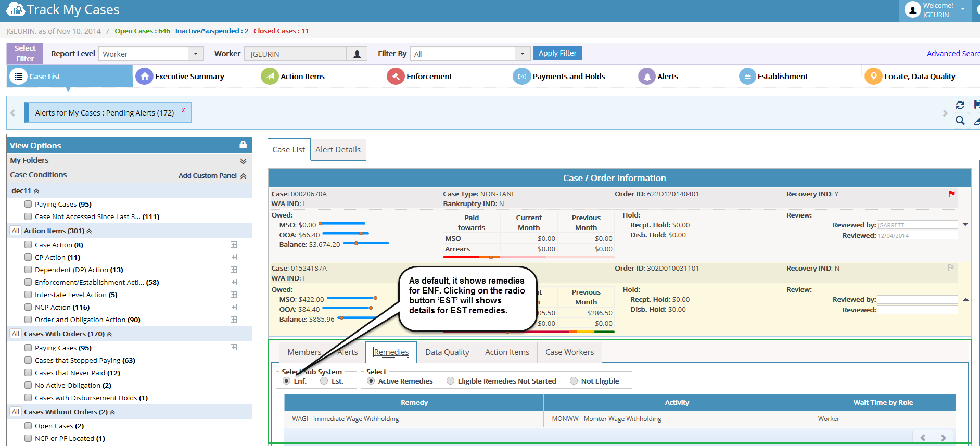Expand the Case Action plus icon
The height and width of the screenshot is (446, 980).
click(234, 245)
